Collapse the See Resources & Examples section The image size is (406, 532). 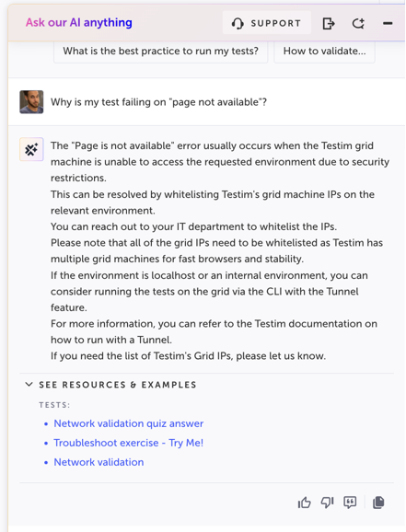click(111, 385)
